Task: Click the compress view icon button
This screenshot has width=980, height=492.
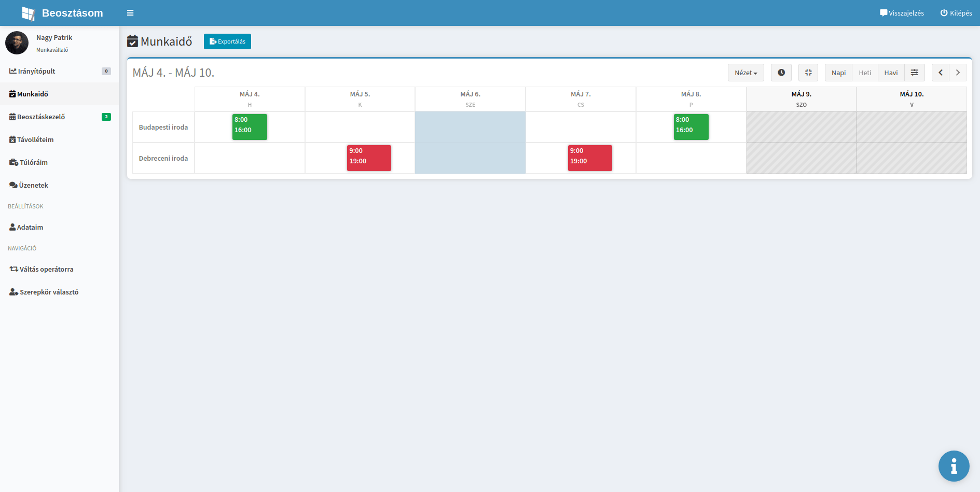Action: tap(808, 73)
